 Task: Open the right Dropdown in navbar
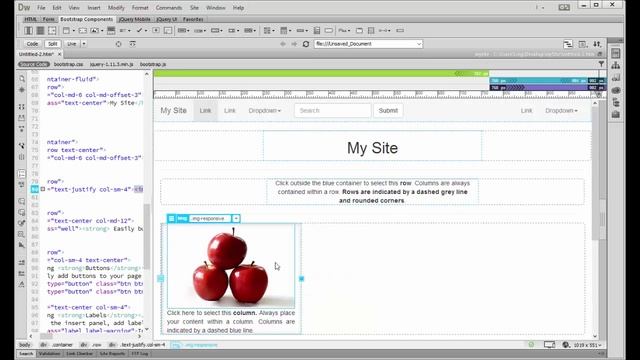click(x=561, y=111)
